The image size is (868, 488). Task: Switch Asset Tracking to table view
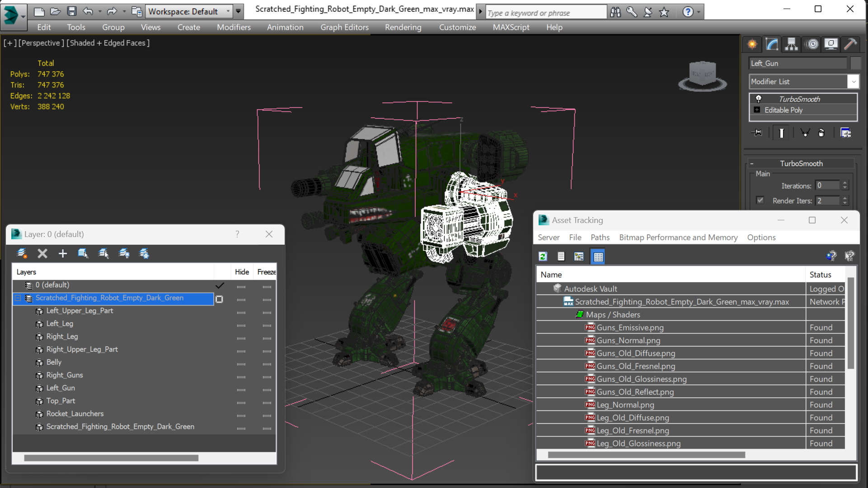point(598,256)
